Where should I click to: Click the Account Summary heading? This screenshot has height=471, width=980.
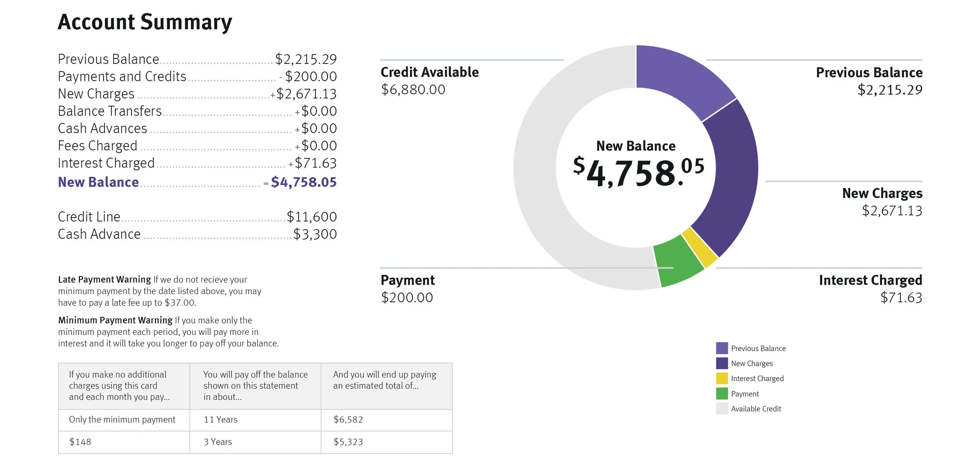coord(145,22)
